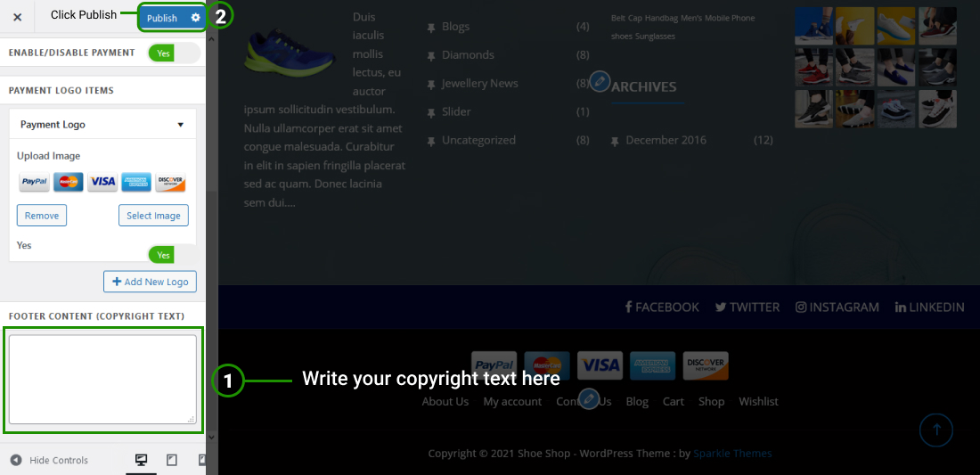Click Add New Logo button

click(150, 282)
